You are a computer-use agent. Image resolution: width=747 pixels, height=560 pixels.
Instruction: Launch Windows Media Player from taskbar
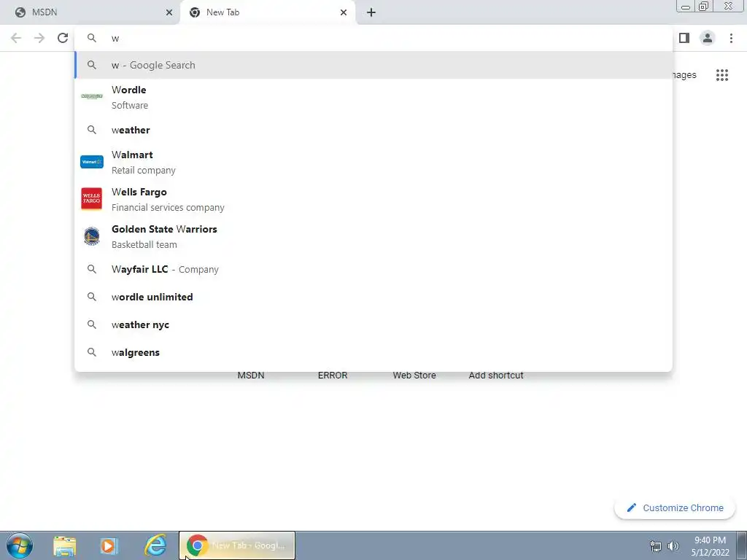(x=109, y=545)
